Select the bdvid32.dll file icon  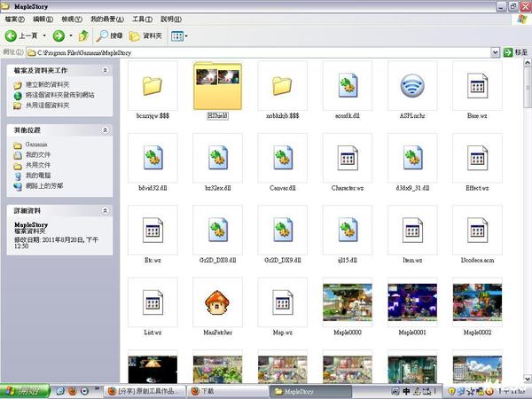(153, 160)
